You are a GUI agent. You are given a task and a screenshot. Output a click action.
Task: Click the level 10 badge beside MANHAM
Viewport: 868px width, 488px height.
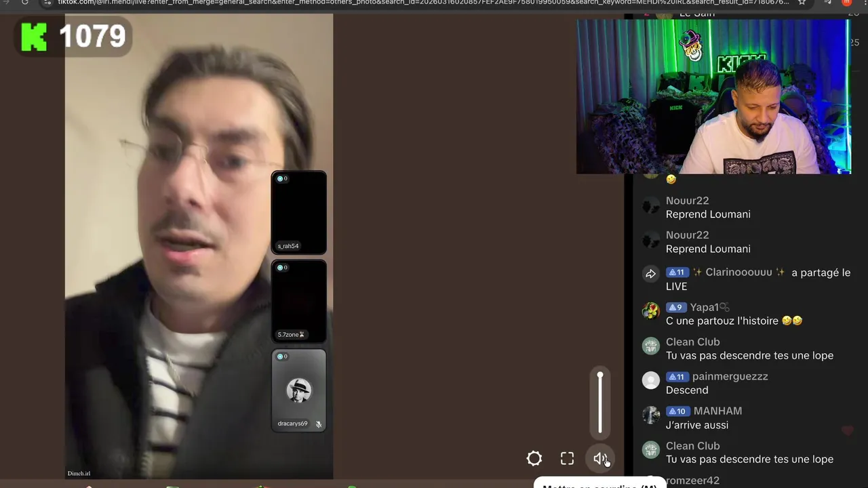click(677, 411)
